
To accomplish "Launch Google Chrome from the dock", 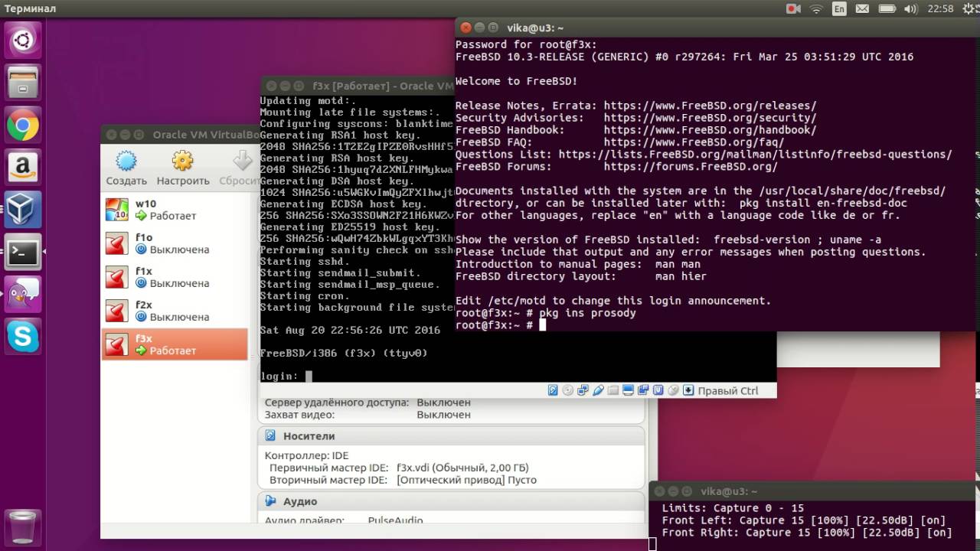I will point(23,126).
